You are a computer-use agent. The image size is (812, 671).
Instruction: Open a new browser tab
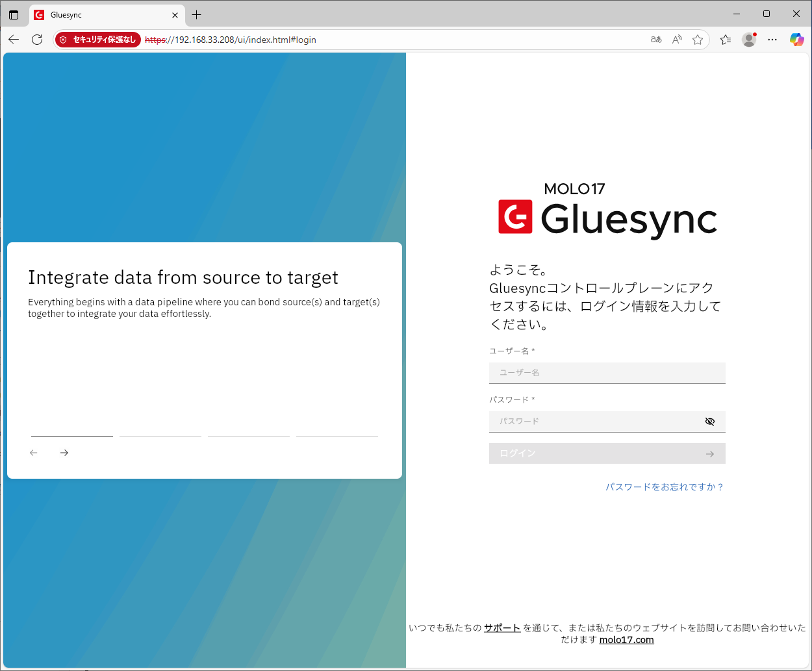coord(197,14)
